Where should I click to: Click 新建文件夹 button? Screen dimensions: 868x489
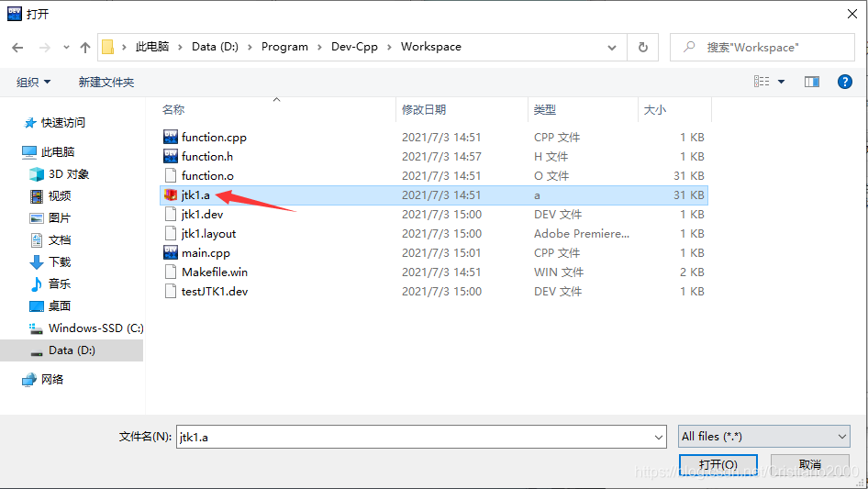[x=106, y=82]
